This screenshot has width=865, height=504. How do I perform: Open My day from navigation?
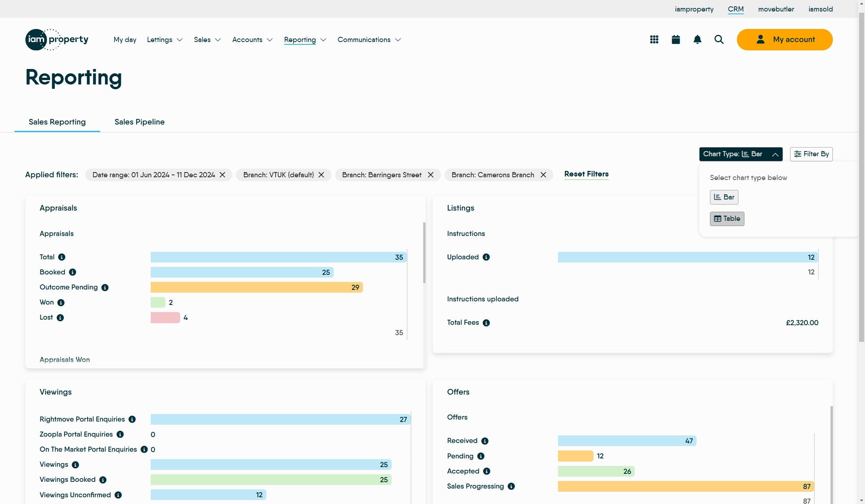pos(125,40)
